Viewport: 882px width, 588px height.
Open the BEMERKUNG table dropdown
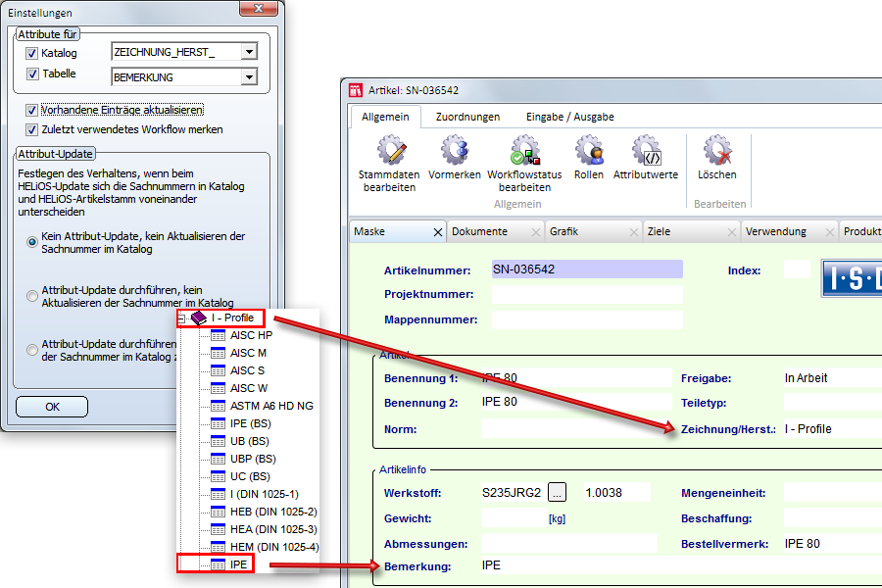coord(249,77)
